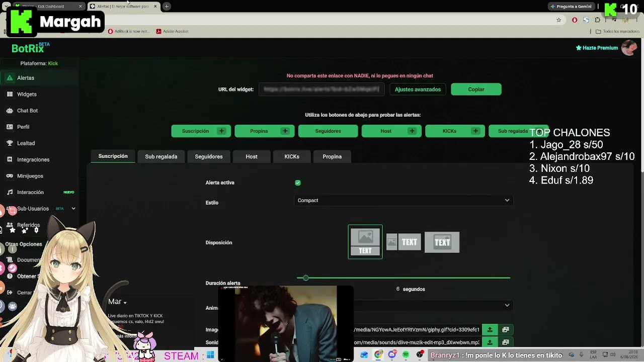The image size is (644, 362).
Task: Click the Duración alerta slider handle
Action: [x=305, y=278]
